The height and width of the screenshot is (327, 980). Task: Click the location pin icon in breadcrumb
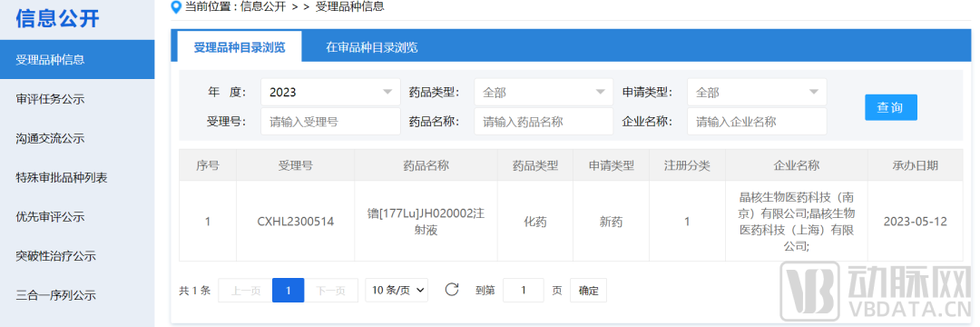coord(176,7)
